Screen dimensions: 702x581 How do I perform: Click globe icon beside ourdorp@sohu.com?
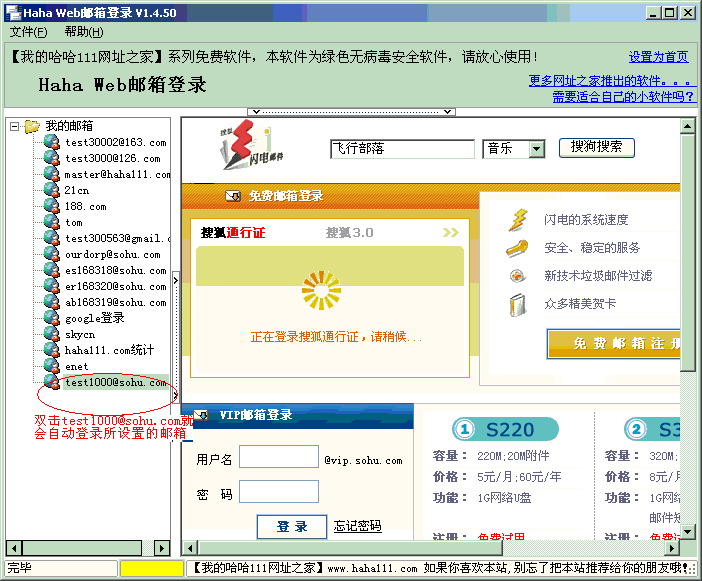[x=52, y=254]
